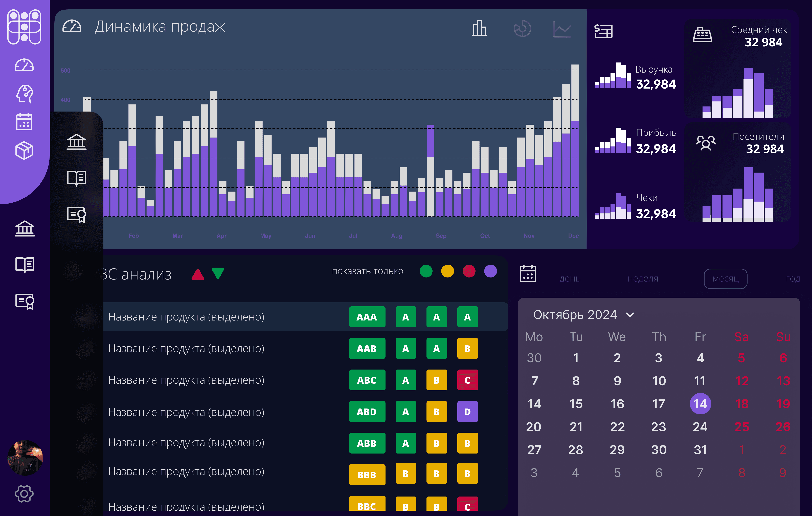Viewport: 812px width, 516px height.
Task: Filter by yellow circle category
Action: [447, 271]
